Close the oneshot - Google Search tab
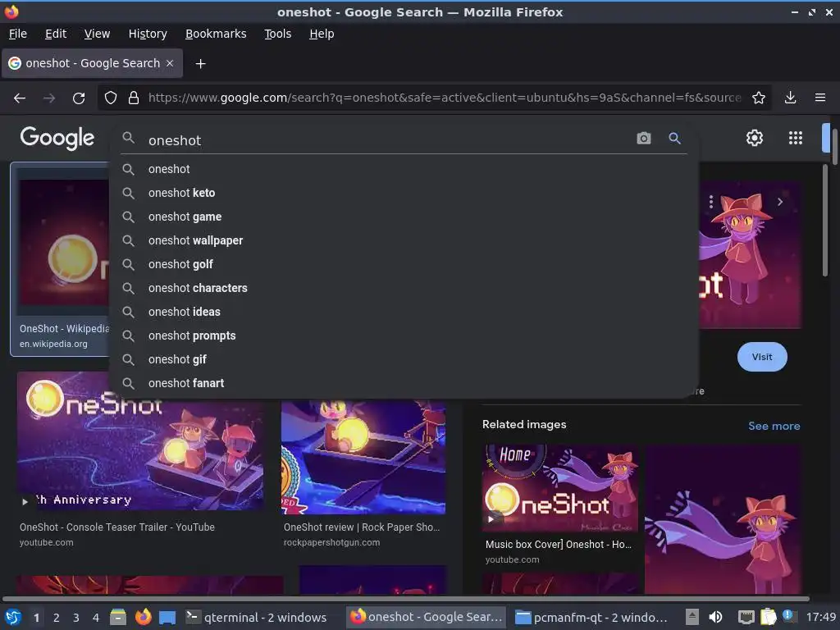Image resolution: width=840 pixels, height=630 pixels. (170, 63)
